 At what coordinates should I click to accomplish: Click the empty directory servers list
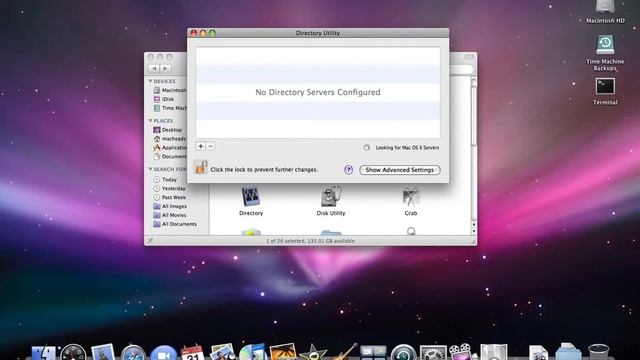[x=318, y=93]
